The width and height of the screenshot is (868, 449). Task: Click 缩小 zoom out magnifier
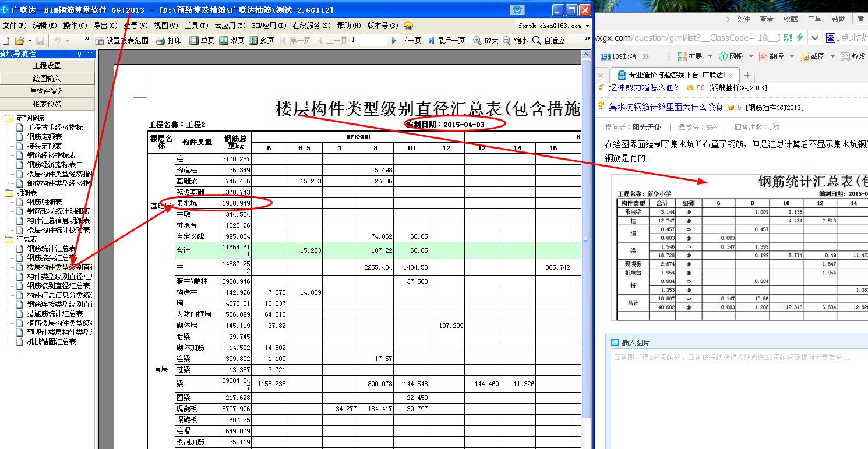tap(516, 41)
